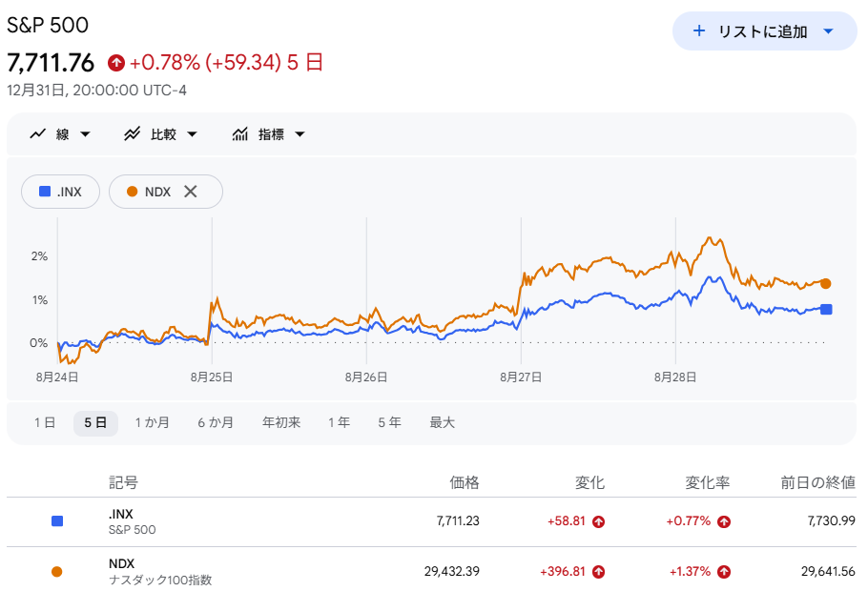Viewport: 868px width, 591px height.
Task: Click the 8月28日 axis date label
Action: pos(674,377)
